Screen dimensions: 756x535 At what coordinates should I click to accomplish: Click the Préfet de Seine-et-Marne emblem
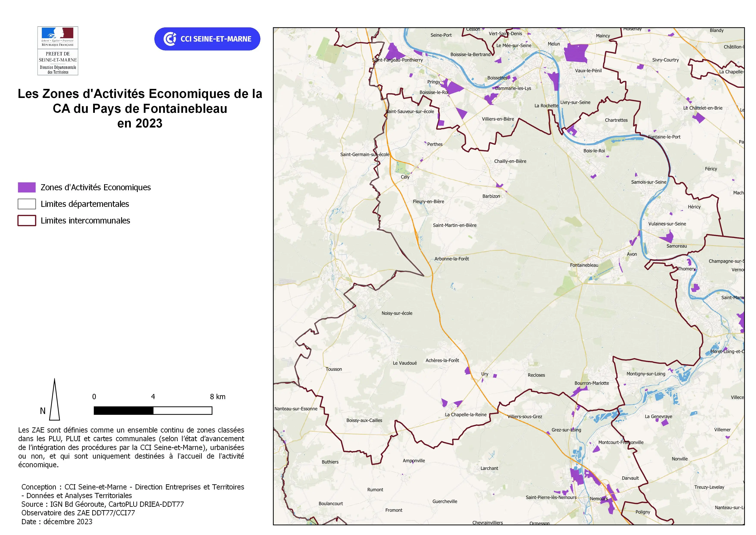pos(58,51)
